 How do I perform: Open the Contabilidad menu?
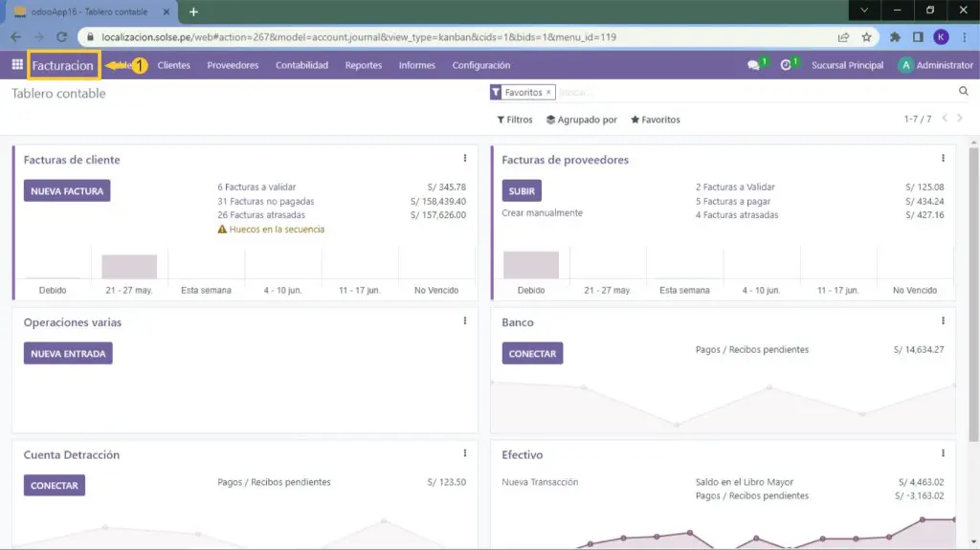[x=301, y=65]
